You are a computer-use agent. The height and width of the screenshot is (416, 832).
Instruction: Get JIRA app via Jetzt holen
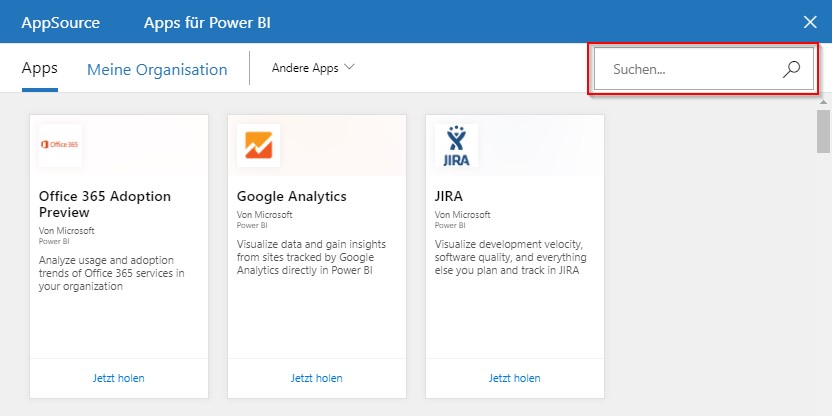(x=515, y=378)
